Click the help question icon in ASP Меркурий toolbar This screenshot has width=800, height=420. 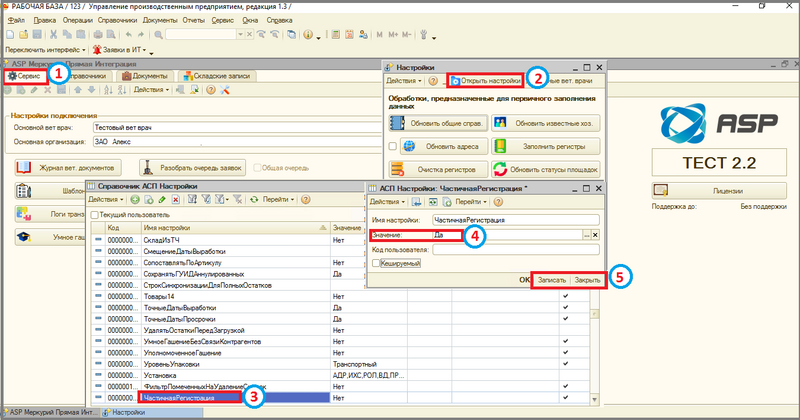(x=211, y=90)
